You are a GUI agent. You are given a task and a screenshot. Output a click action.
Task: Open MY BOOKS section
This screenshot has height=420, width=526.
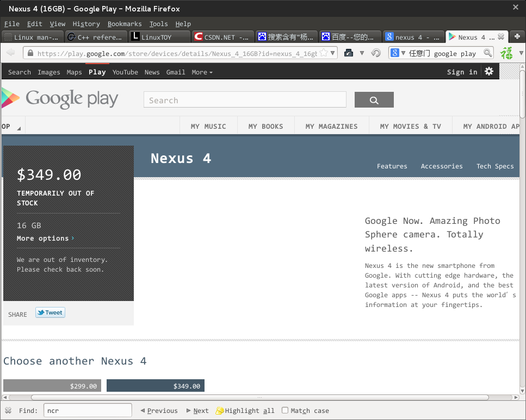tap(265, 127)
